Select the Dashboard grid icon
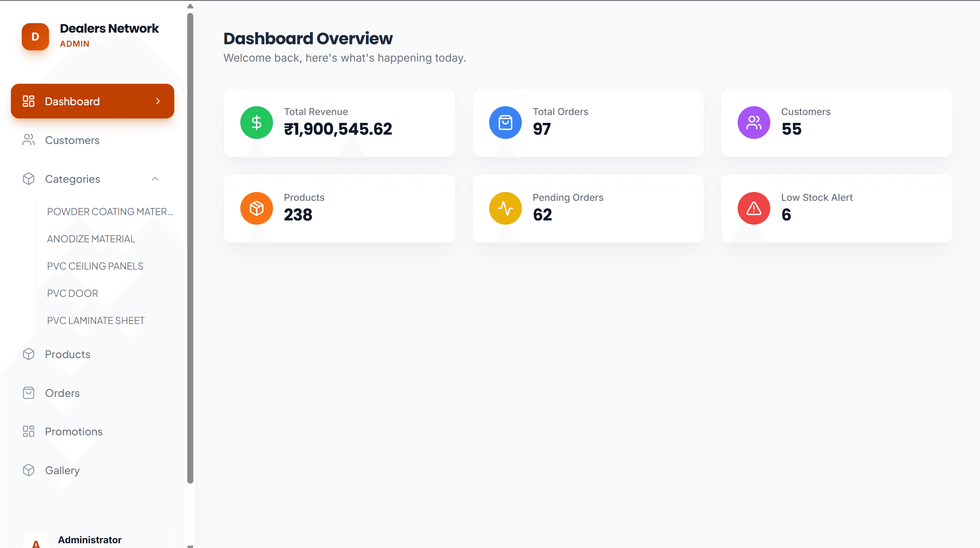This screenshot has height=548, width=980. point(28,101)
